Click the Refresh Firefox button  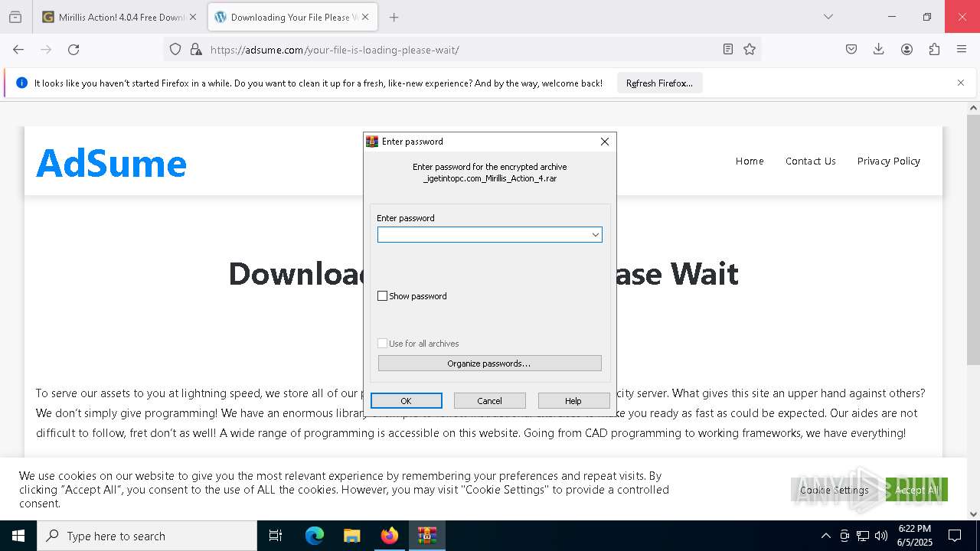(659, 83)
